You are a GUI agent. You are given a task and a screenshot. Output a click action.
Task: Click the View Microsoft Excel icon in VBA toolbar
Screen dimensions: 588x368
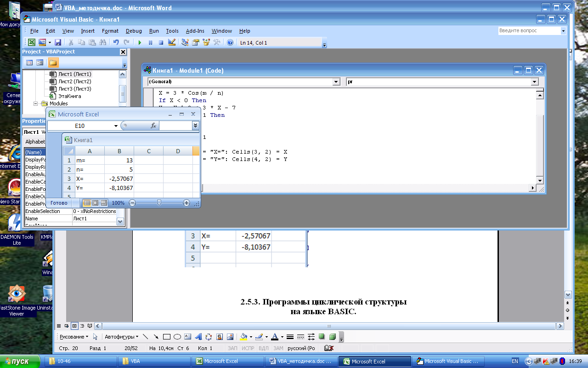[31, 42]
